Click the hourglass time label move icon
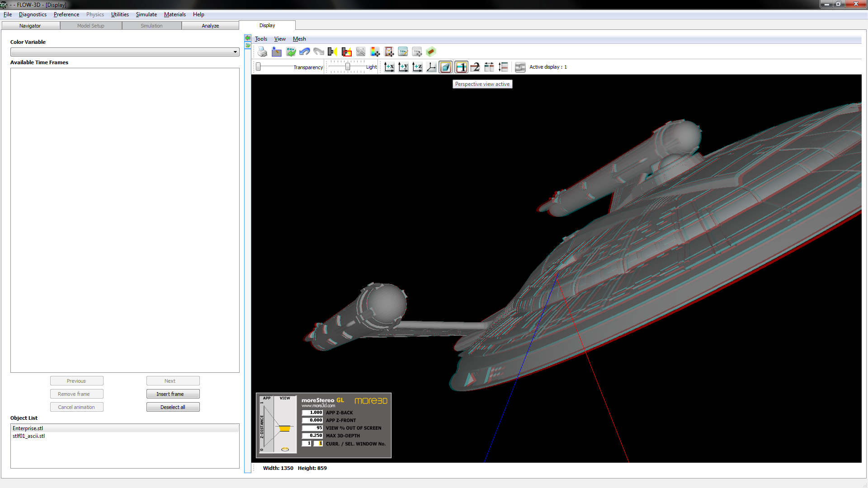This screenshot has width=868, height=488. tap(389, 52)
